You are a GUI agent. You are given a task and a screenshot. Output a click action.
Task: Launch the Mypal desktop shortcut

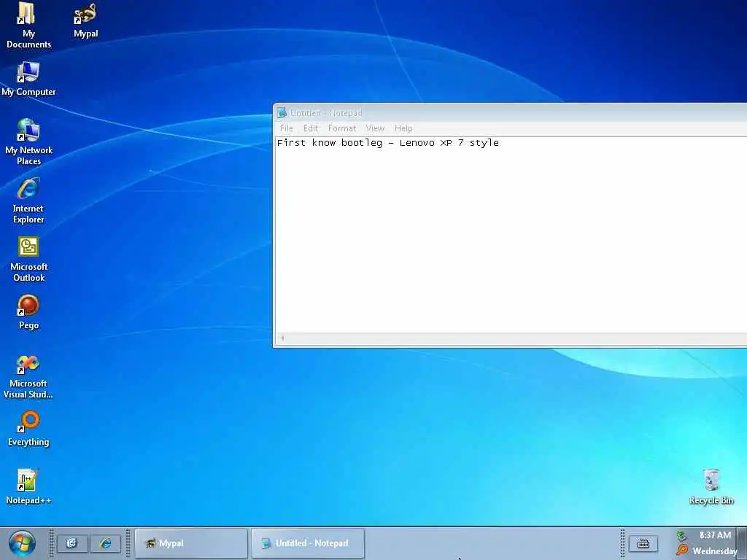tap(86, 20)
